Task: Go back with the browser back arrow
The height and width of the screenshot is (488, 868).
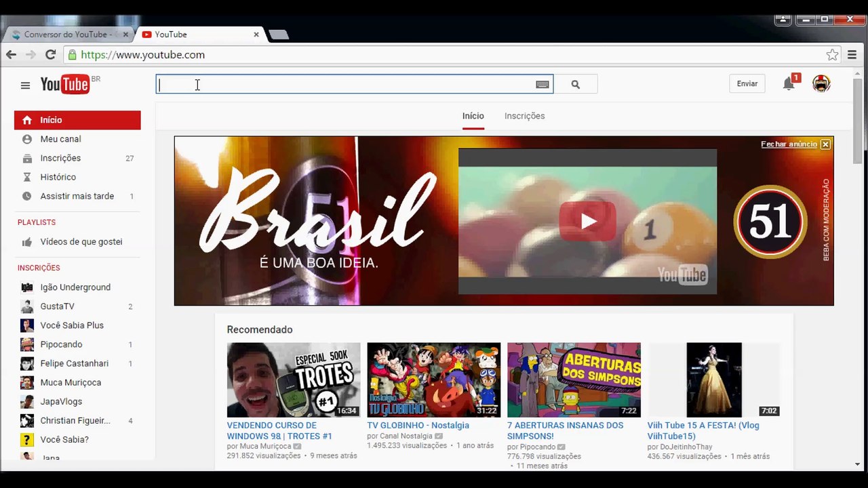Action: click(x=11, y=55)
